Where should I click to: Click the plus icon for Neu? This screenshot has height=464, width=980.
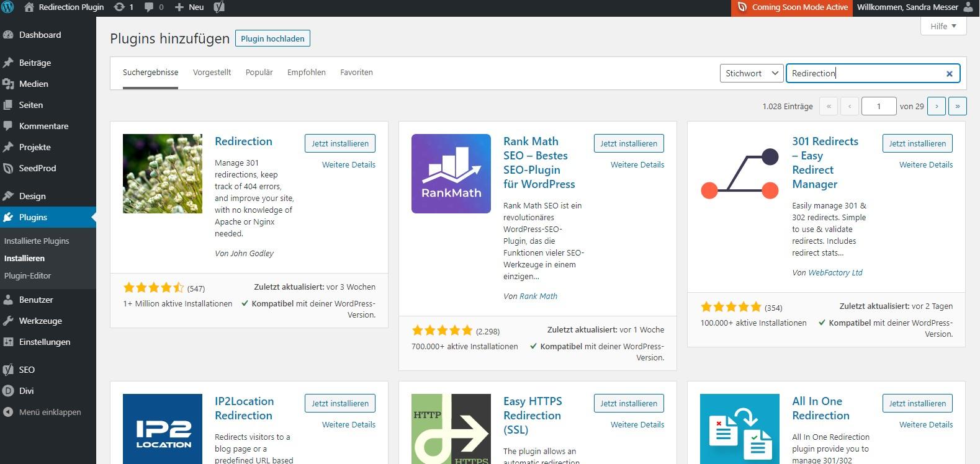(179, 7)
